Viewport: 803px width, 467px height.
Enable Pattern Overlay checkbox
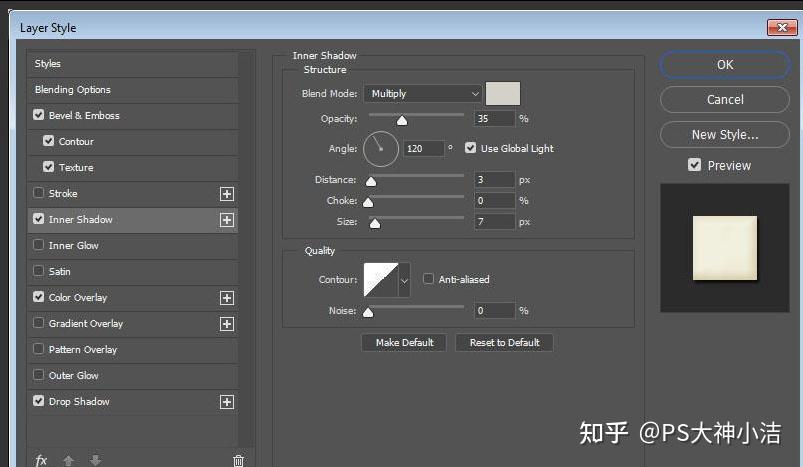pyautogui.click(x=38, y=349)
